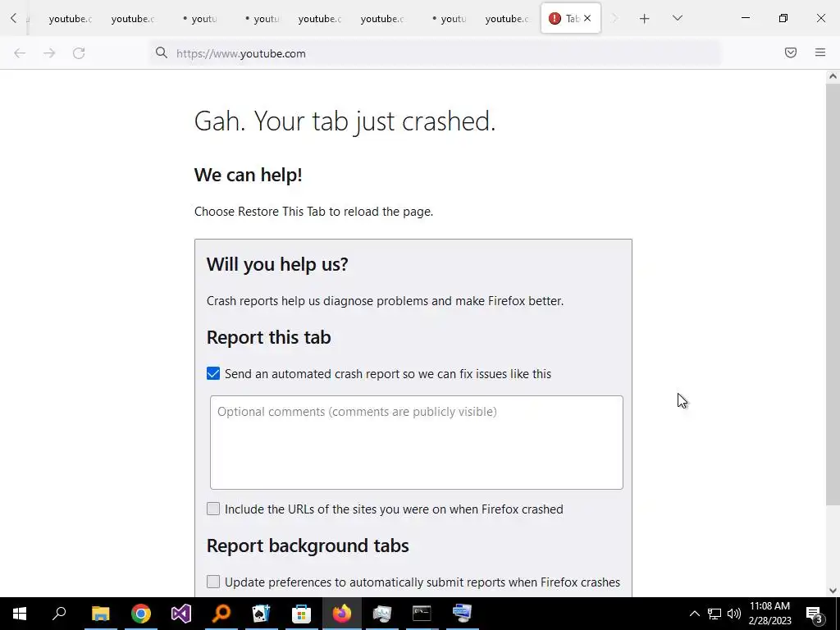Click the browser Forward arrow
Image resolution: width=840 pixels, height=630 pixels.
point(49,53)
